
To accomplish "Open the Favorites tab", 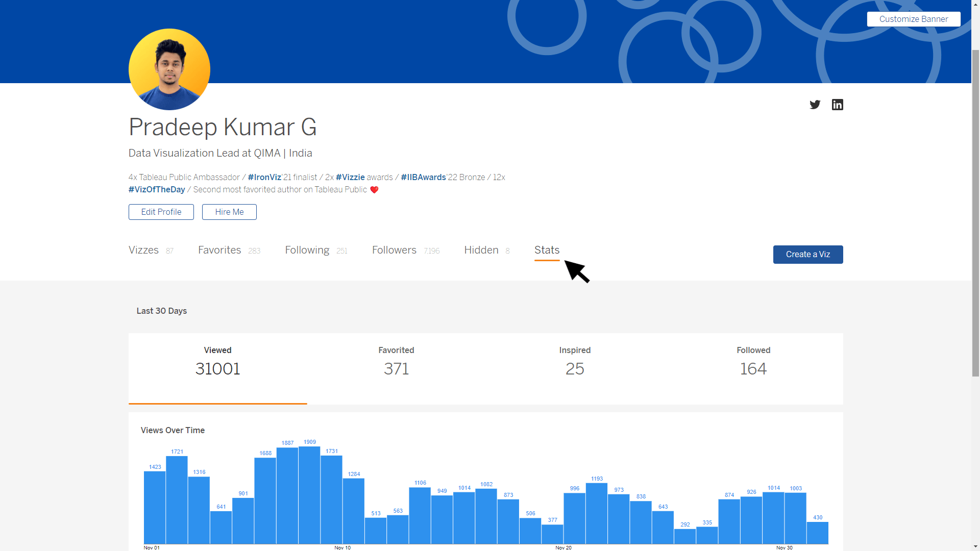I will [219, 250].
